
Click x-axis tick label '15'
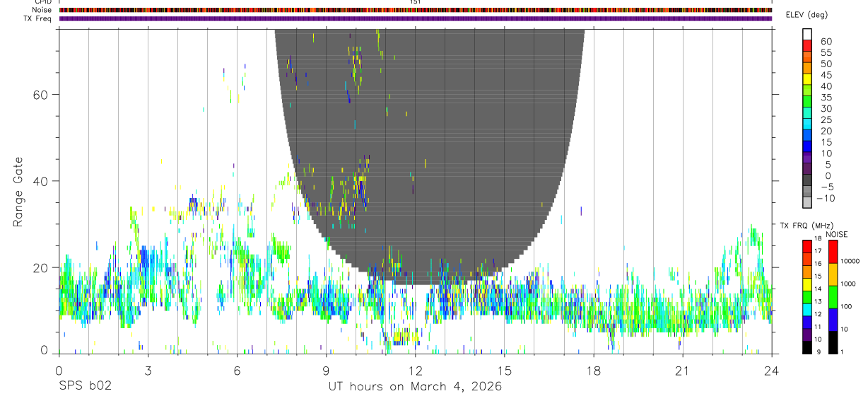pyautogui.click(x=504, y=371)
